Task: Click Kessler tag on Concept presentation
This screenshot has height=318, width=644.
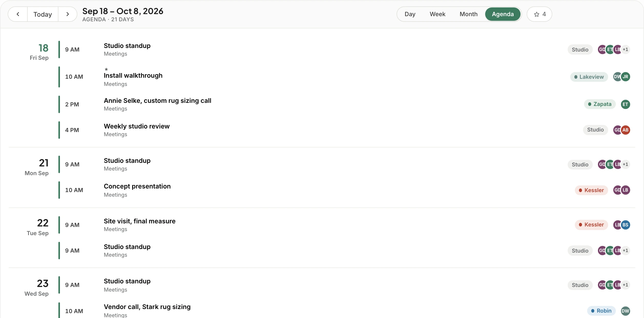Action: [x=591, y=190]
